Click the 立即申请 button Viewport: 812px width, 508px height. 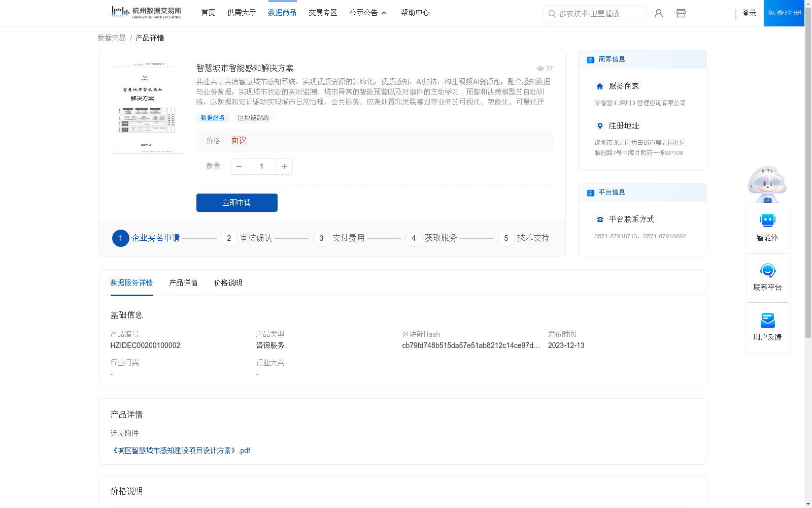pos(237,203)
